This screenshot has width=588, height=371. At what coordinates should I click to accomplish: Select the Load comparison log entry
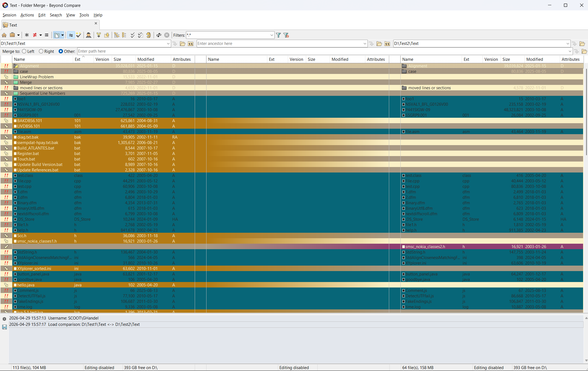[296, 324]
